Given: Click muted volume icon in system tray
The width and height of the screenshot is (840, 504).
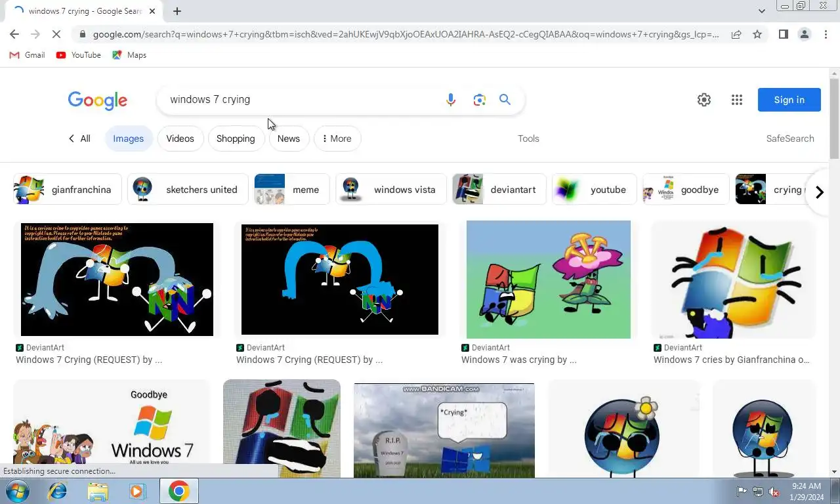Looking at the screenshot, I should (x=774, y=492).
